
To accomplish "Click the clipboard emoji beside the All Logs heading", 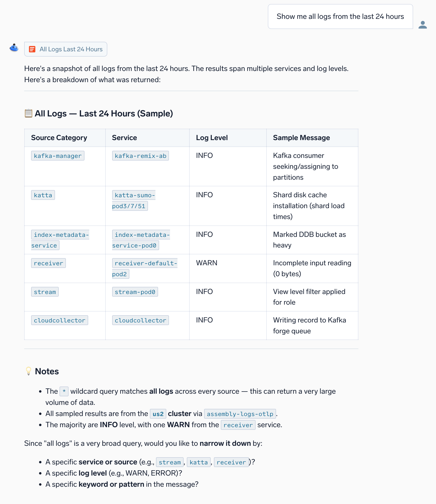I will (x=28, y=113).
